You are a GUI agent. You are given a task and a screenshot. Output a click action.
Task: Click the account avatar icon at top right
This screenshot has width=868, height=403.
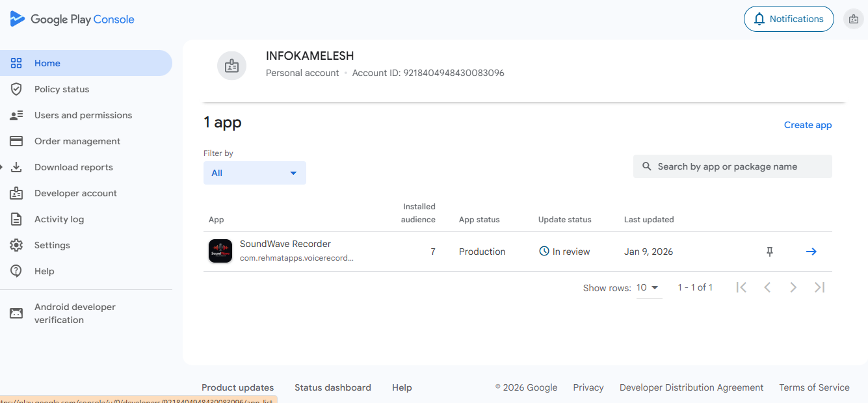[853, 19]
